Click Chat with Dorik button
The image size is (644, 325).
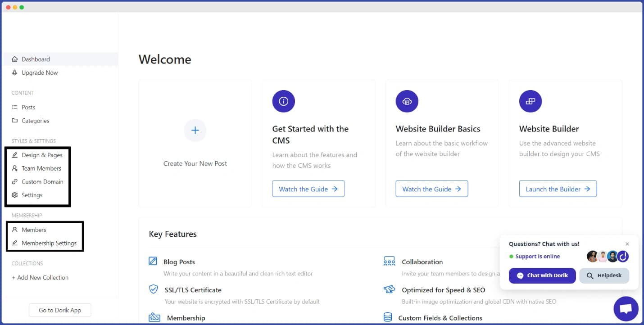coord(542,275)
